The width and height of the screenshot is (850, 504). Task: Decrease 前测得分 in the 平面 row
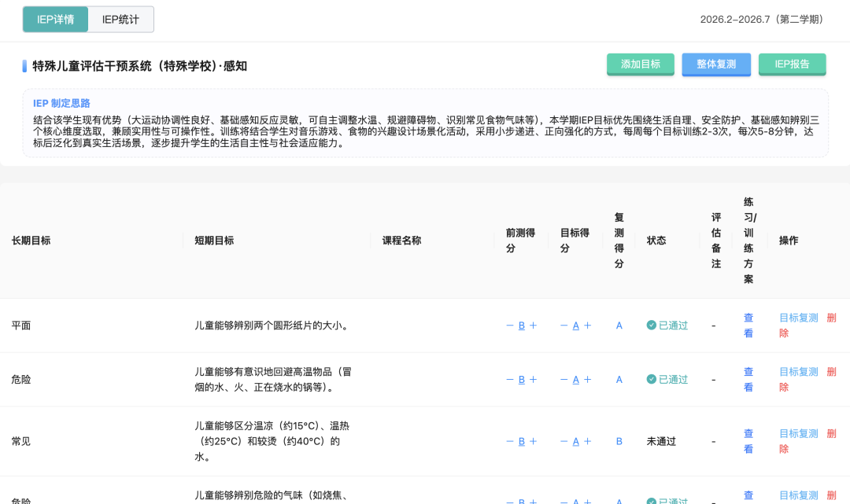tap(509, 326)
